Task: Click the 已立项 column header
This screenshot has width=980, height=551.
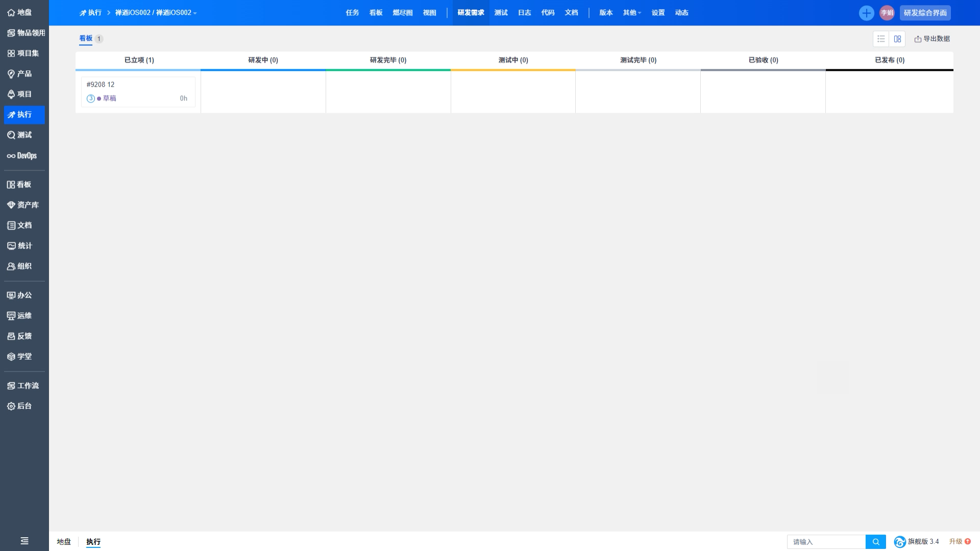Action: pos(139,60)
